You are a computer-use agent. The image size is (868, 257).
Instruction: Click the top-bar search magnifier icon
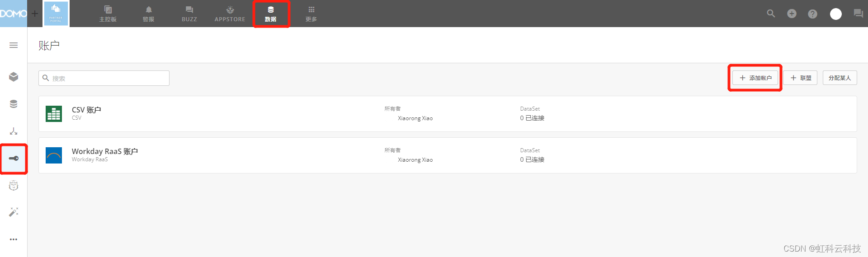click(x=771, y=14)
